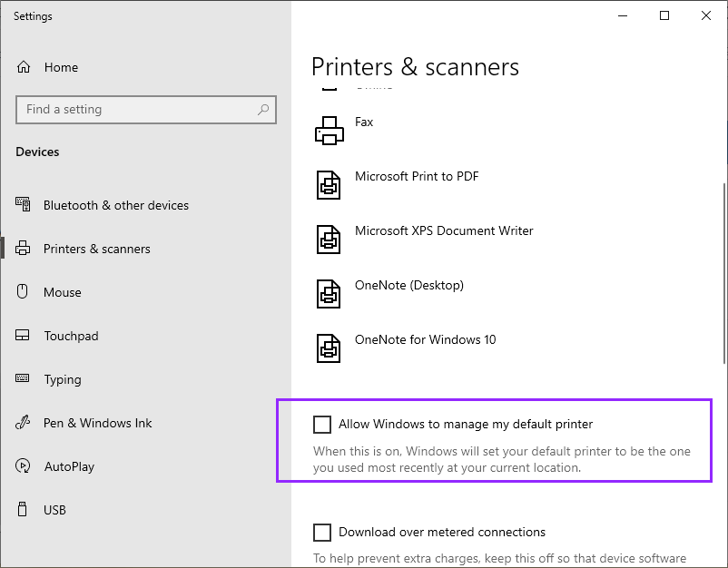This screenshot has height=568, width=728.
Task: Click the AutoPlay sidebar icon
Action: click(23, 465)
